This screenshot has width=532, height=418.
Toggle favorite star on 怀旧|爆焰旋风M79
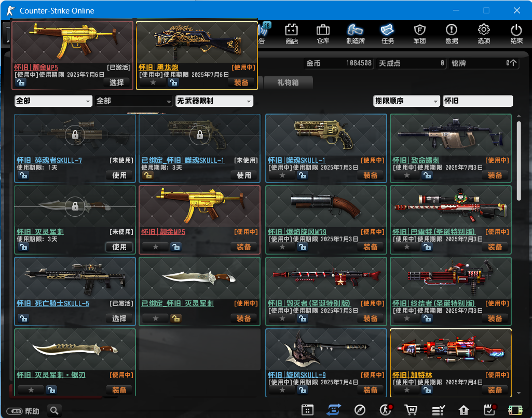282,247
